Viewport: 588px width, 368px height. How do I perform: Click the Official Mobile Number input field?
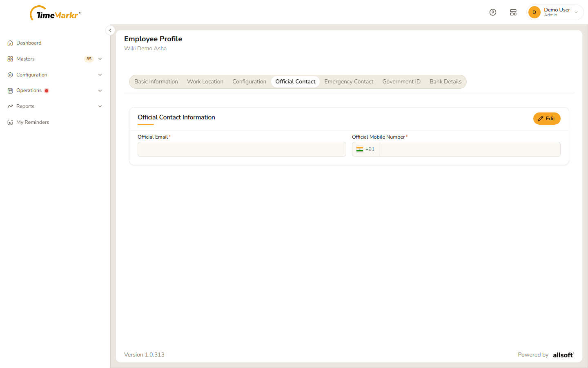coord(470,149)
